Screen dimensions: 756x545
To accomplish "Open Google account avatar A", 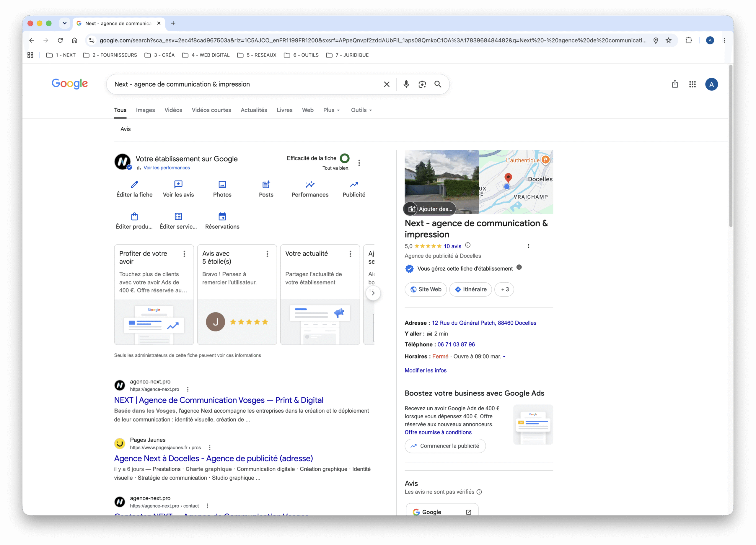I will [711, 84].
